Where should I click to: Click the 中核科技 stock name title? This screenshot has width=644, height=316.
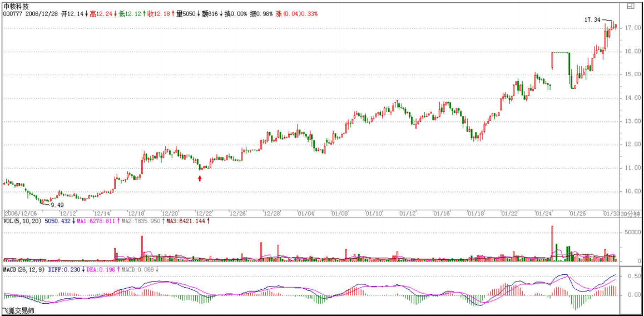[x=16, y=6]
